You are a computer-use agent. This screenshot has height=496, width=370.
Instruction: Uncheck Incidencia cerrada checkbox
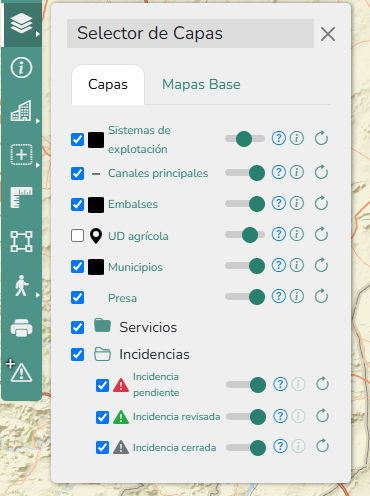click(102, 448)
